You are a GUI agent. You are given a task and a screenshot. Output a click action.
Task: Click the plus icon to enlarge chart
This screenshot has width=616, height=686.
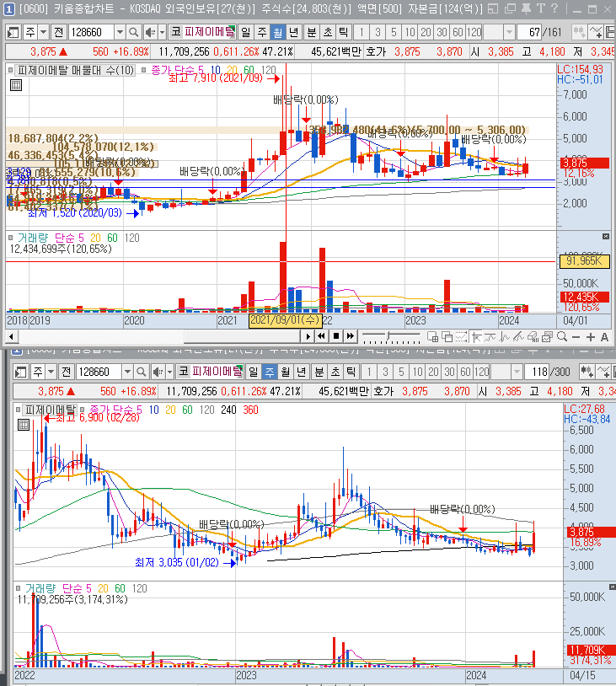click(x=591, y=337)
